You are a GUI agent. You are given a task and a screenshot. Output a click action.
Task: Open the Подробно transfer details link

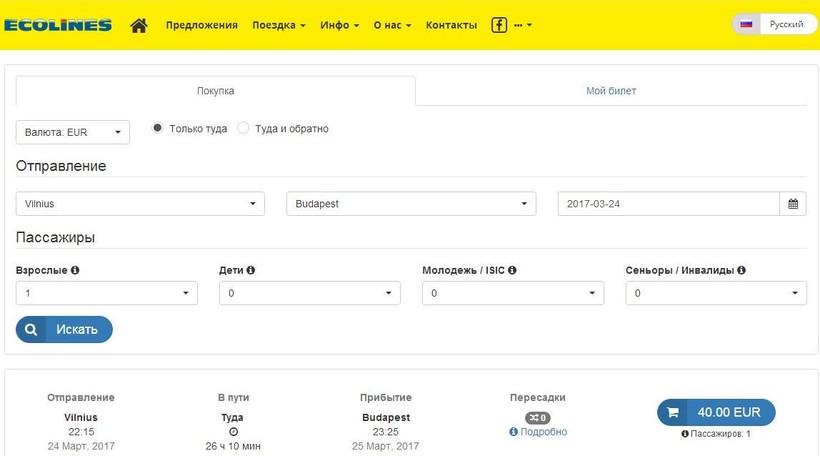pos(538,432)
